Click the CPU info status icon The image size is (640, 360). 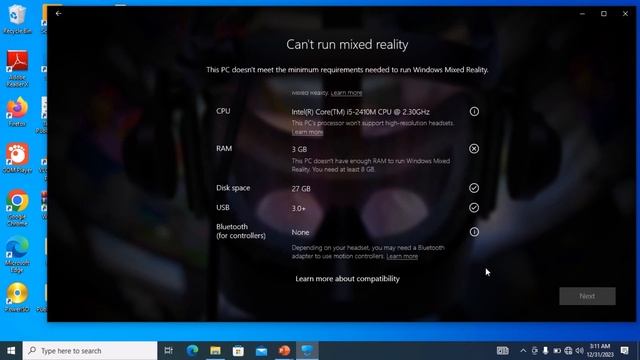tap(474, 111)
